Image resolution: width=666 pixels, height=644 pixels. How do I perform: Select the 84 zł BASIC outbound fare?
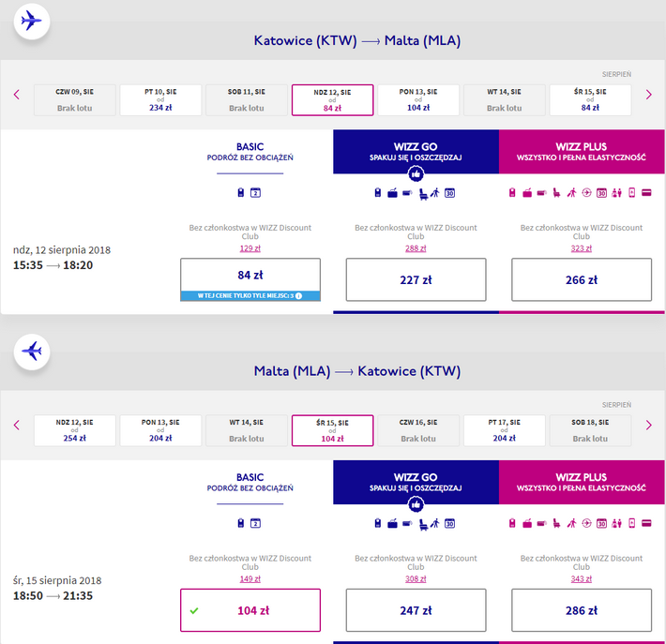(x=250, y=275)
